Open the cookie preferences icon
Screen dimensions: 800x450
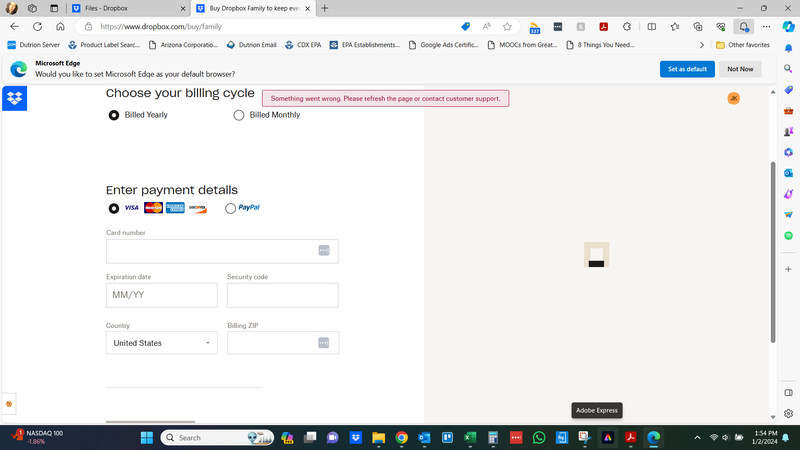[9, 404]
